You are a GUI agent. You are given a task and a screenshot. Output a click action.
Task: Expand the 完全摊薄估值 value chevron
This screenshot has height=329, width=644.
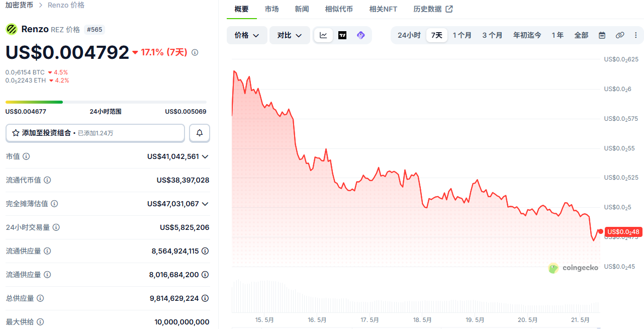coord(205,204)
